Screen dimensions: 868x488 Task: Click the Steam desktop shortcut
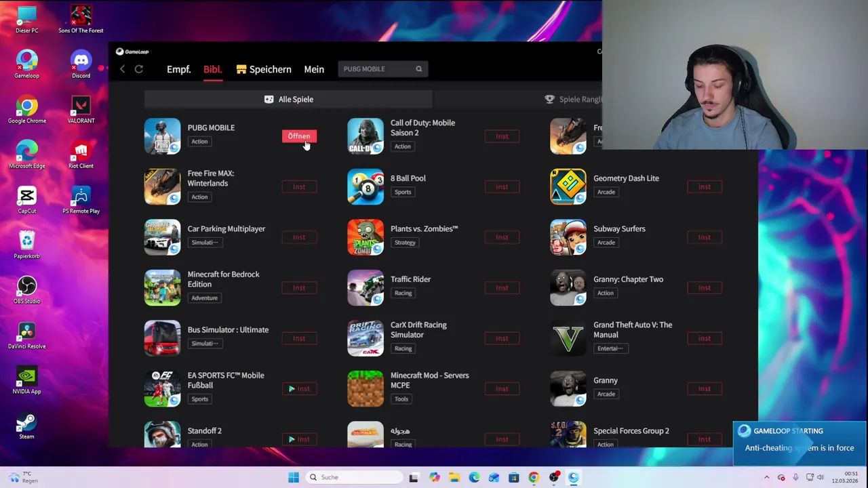coord(26,426)
